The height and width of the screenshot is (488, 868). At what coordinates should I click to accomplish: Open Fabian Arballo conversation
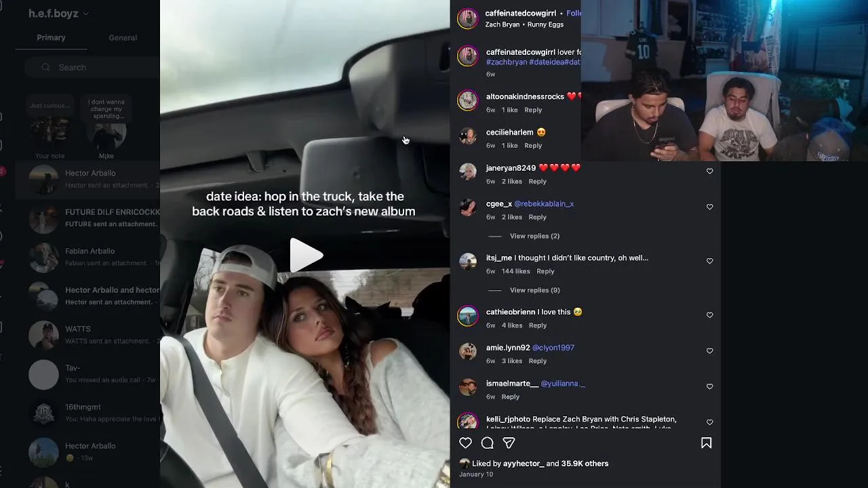click(88, 257)
